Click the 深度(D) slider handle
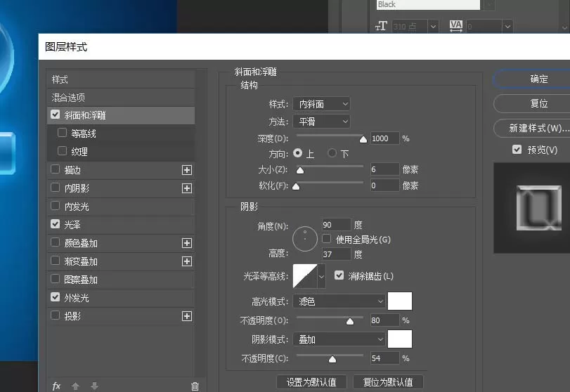570x392 pixels. 363,140
